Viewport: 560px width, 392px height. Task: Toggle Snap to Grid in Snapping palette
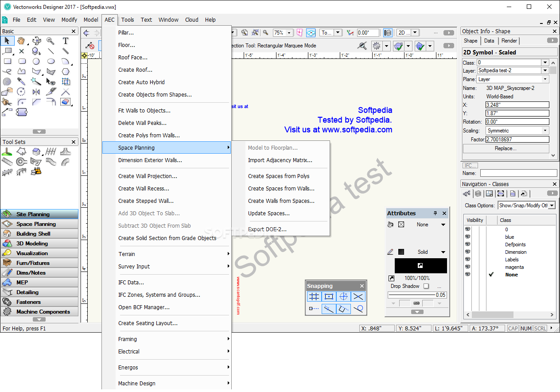point(314,297)
